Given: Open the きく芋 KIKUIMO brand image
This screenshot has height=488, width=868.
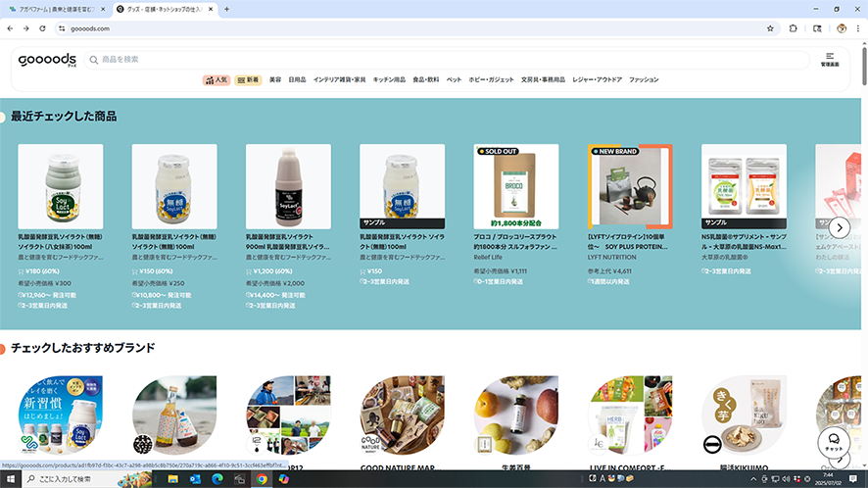Looking at the screenshot, I should point(744,415).
